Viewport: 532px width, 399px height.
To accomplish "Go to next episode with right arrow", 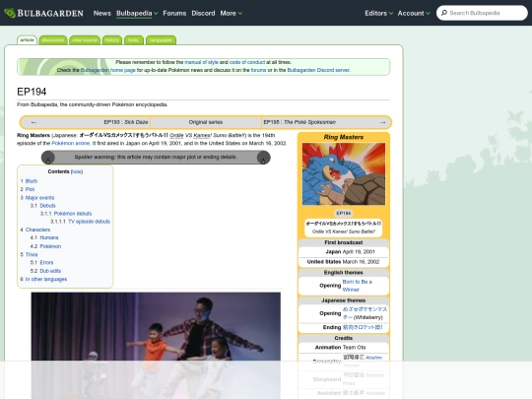I will point(382,122).
